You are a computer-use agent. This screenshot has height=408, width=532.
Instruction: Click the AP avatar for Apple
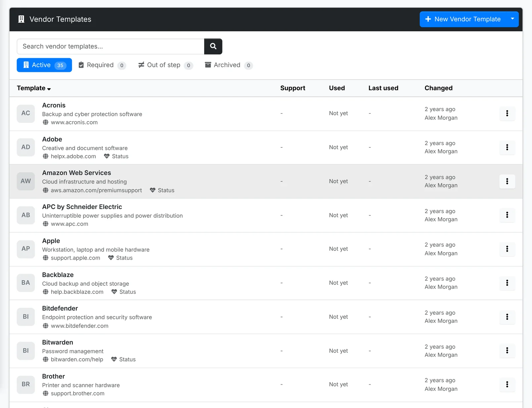[x=26, y=249]
